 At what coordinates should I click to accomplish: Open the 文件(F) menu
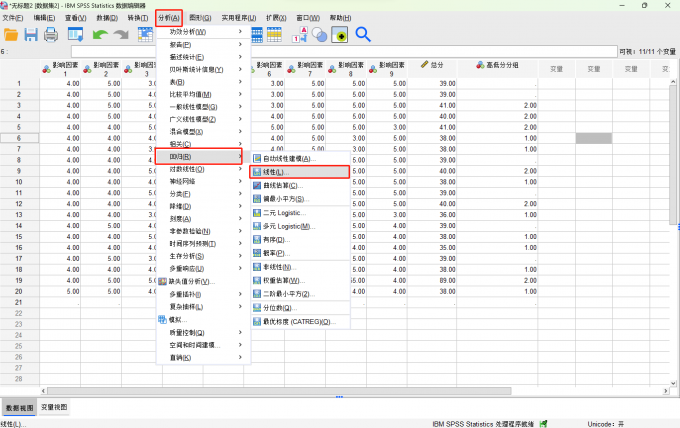(x=13, y=18)
